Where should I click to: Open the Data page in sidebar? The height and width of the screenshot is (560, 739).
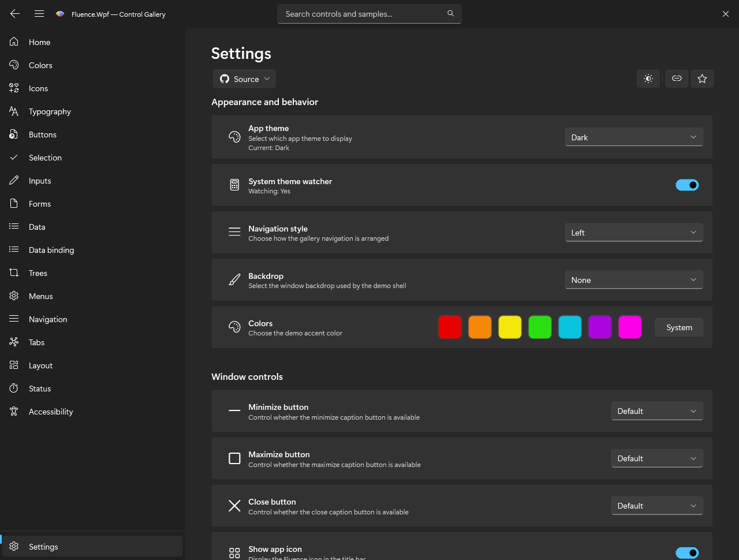pyautogui.click(x=92, y=227)
